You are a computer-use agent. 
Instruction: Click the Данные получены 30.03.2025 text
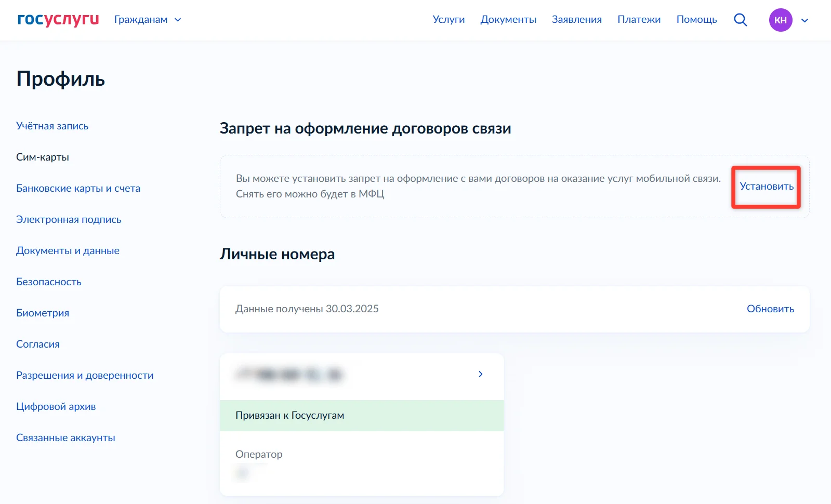pyautogui.click(x=307, y=309)
